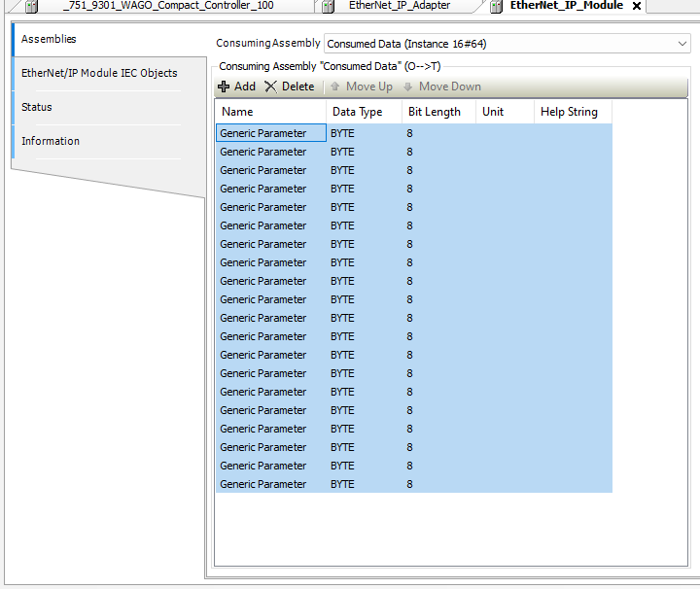The height and width of the screenshot is (589, 700).
Task: Select the tenth Generic Parameter row
Action: click(414, 299)
